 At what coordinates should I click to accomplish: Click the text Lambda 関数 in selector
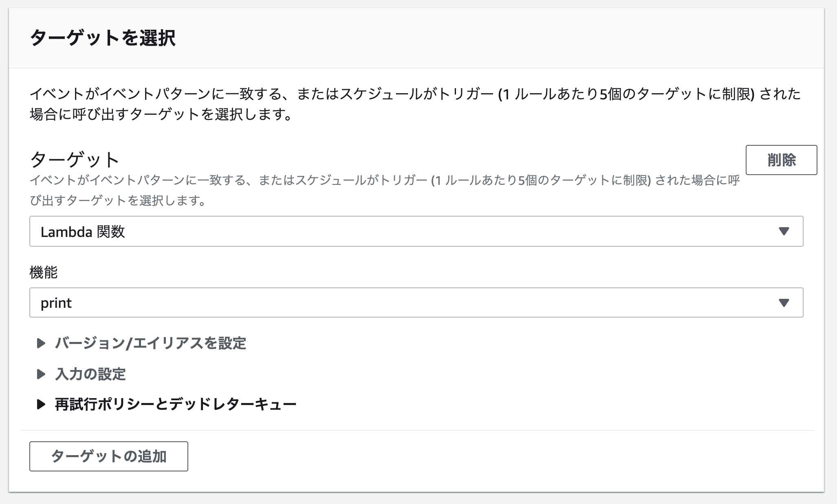pos(83,232)
